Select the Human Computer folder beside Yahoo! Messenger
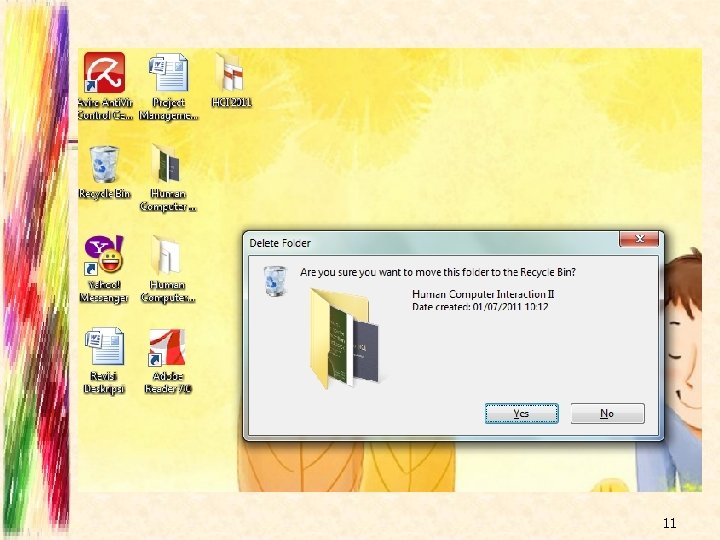 pyautogui.click(x=167, y=255)
